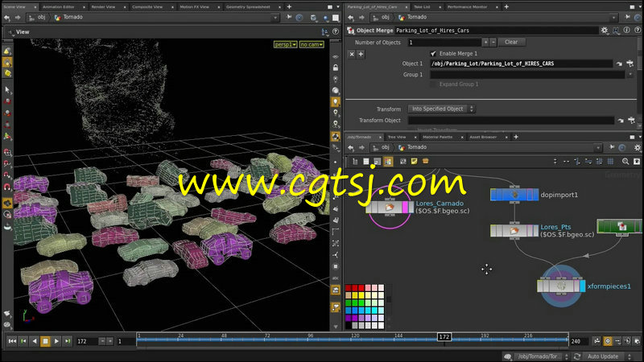Add a merge entry with the plus button
The image size is (644, 362).
(361, 54)
